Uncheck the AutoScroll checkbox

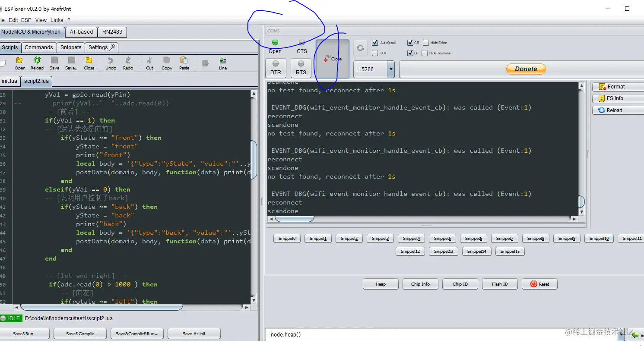[375, 43]
